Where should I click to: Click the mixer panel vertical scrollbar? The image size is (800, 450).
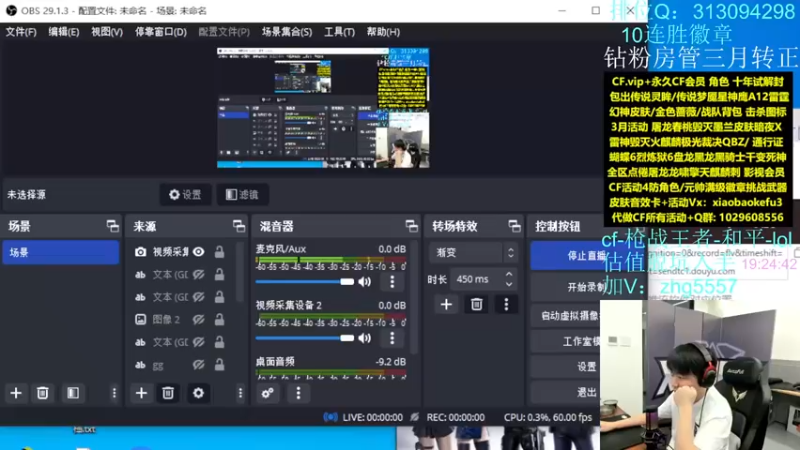pos(414,297)
